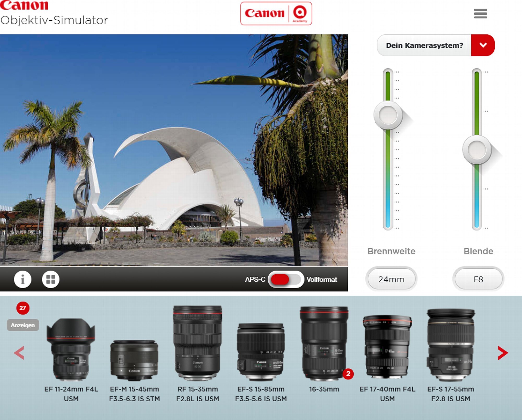
Task: Select the Vollformat label
Action: (x=322, y=279)
